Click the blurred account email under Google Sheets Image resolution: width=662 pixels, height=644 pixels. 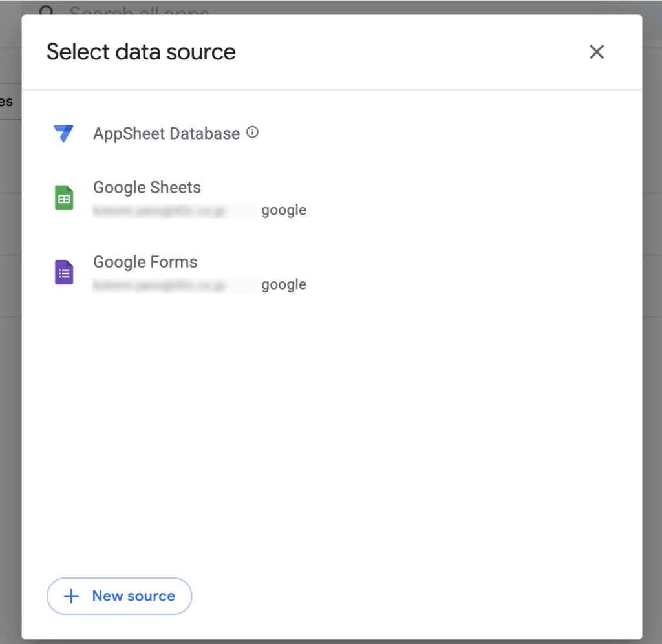pos(173,211)
